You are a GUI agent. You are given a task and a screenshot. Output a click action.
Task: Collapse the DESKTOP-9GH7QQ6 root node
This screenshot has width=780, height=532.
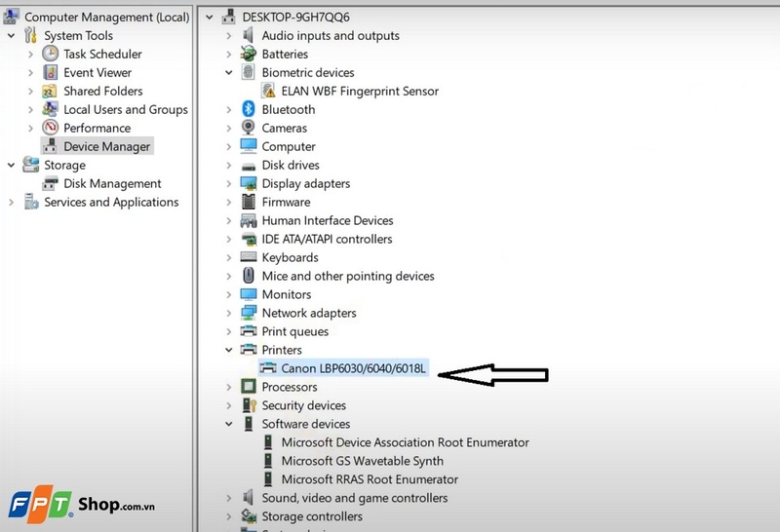(210, 18)
